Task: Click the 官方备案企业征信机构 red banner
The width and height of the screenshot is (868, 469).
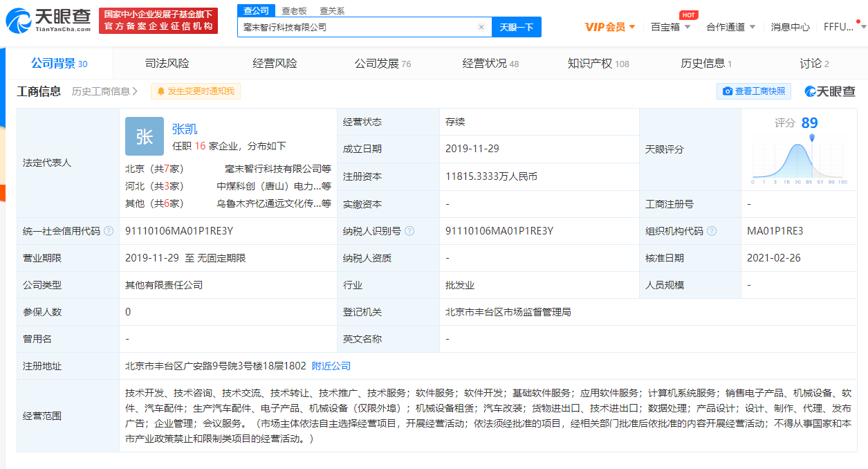Action: [x=158, y=21]
